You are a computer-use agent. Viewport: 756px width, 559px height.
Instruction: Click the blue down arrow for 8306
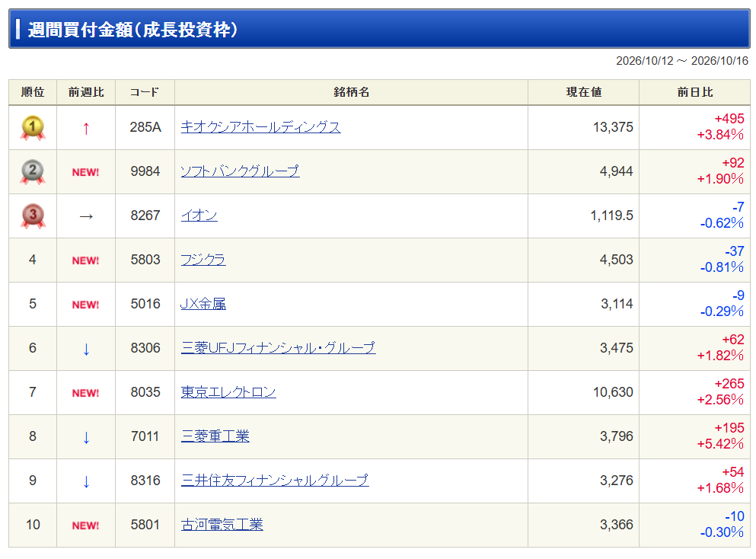86,349
